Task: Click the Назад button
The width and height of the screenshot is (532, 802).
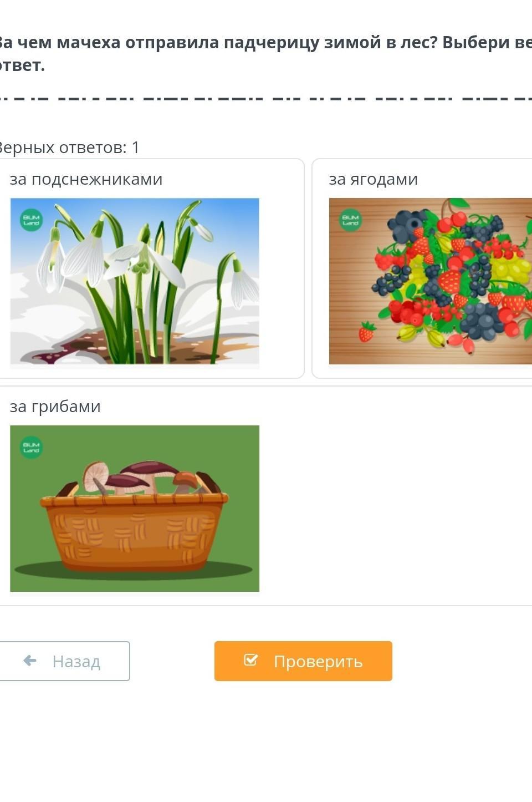Action: 64,661
